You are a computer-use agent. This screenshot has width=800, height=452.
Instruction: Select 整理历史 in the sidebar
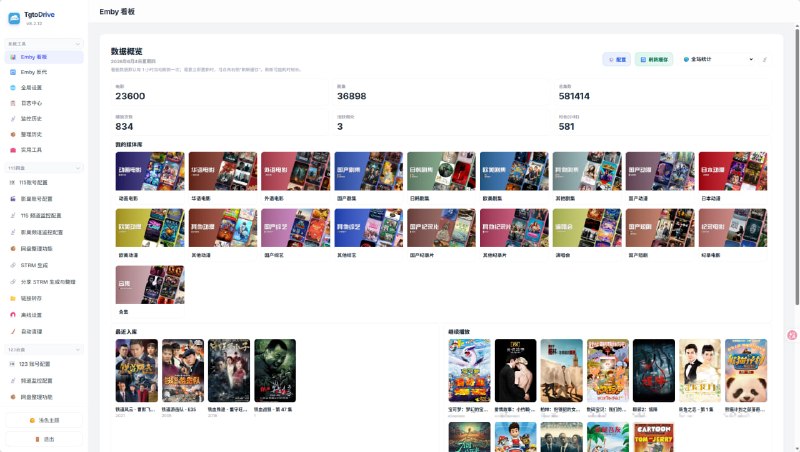pyautogui.click(x=44, y=134)
